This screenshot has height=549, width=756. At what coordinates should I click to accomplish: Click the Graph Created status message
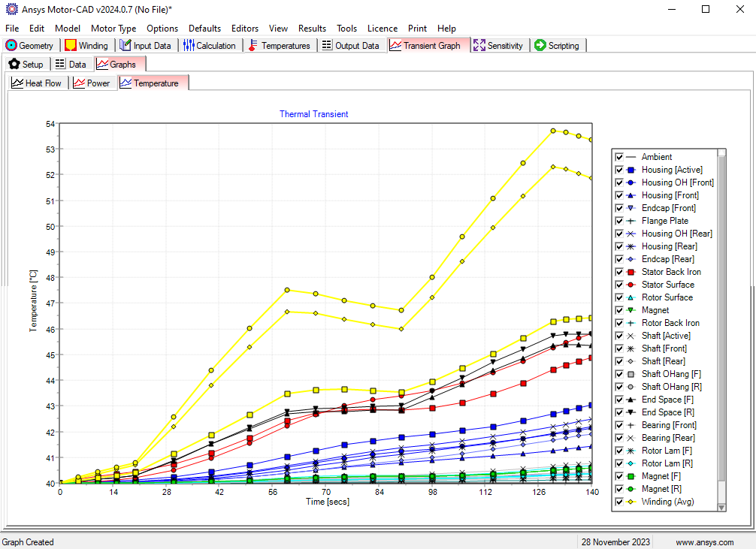[x=28, y=542]
